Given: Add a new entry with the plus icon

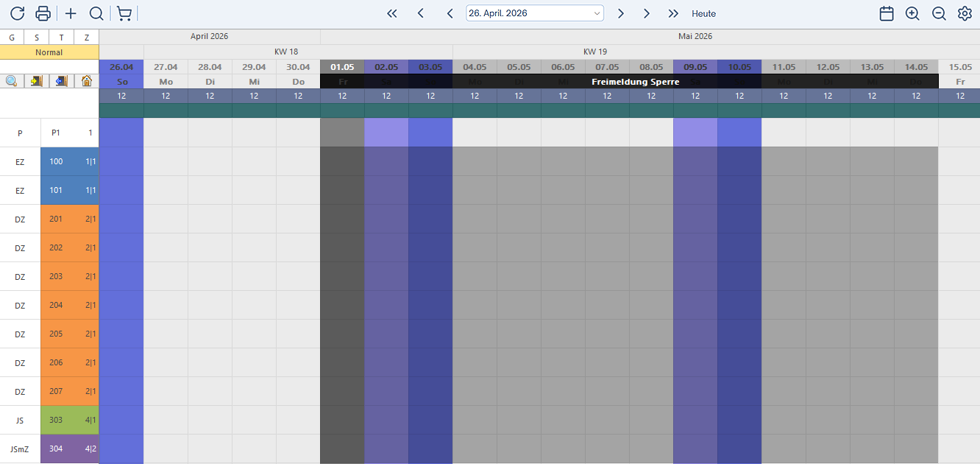Looking at the screenshot, I should (x=71, y=13).
